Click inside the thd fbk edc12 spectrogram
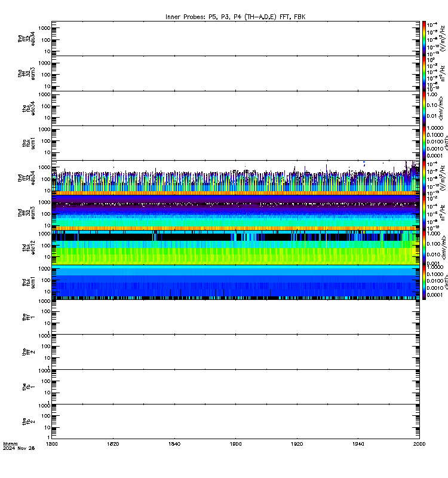448x478 pixels. coord(235,247)
